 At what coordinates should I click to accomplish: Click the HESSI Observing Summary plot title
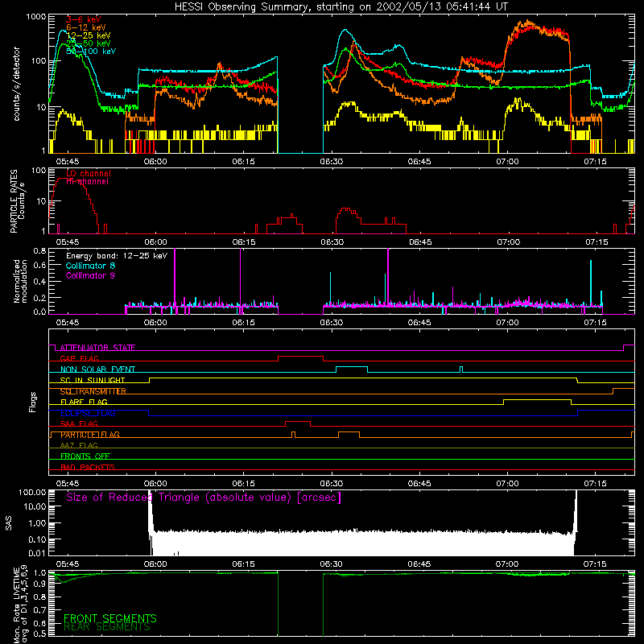tap(341, 7)
